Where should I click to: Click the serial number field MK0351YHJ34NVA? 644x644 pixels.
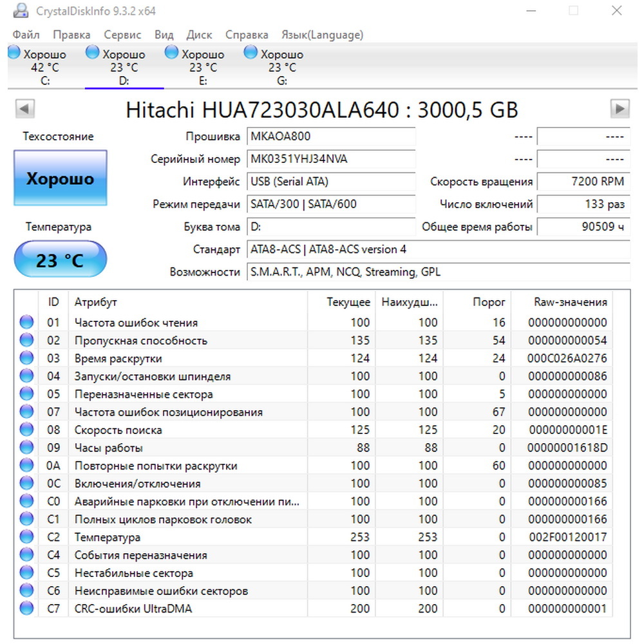[x=331, y=159]
